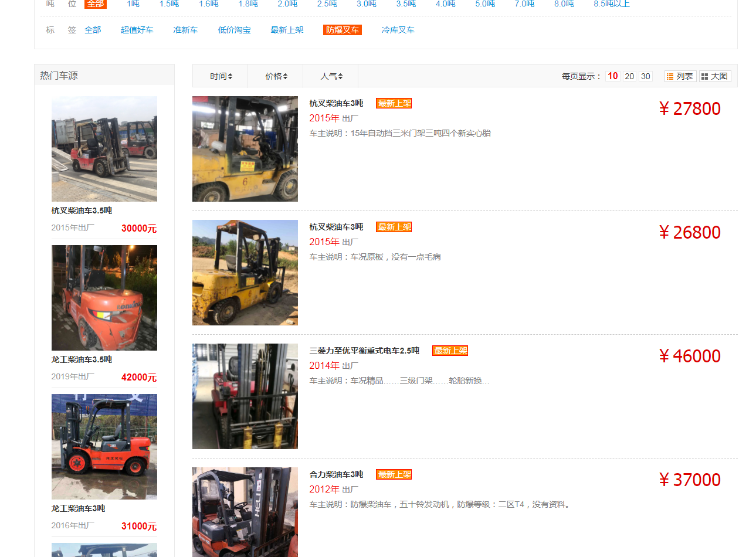Click description starting 防爆柴油车，五十铃发动机

[x=460, y=504]
